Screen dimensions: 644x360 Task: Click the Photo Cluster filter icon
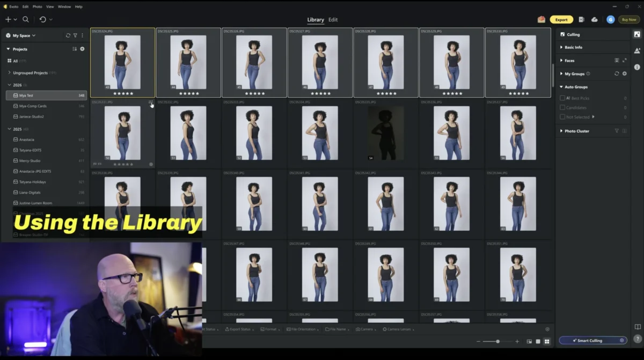(617, 131)
